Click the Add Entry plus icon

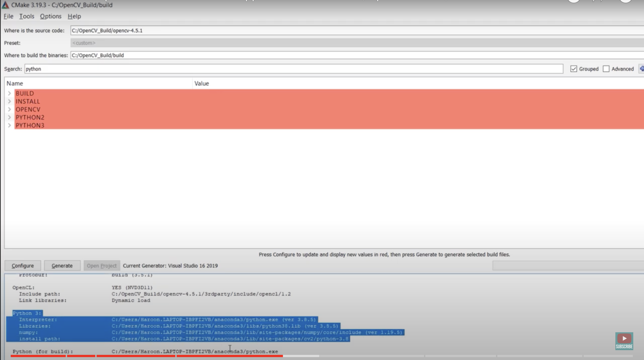pos(642,69)
